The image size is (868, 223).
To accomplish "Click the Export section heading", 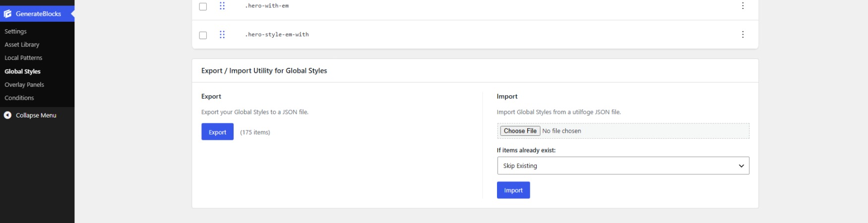I will coord(211,97).
